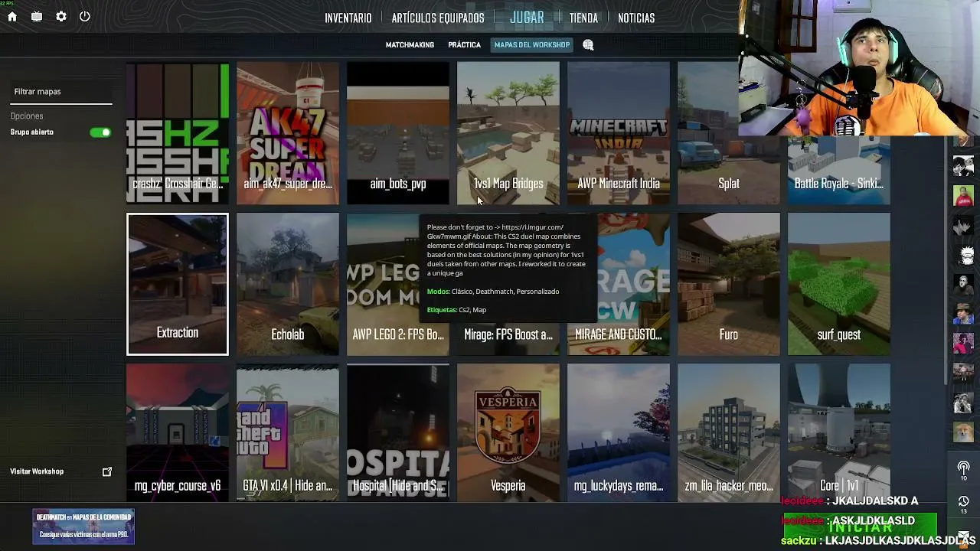This screenshot has width=980, height=551.
Task: Click the Filtrar mapas search field
Action: point(61,92)
